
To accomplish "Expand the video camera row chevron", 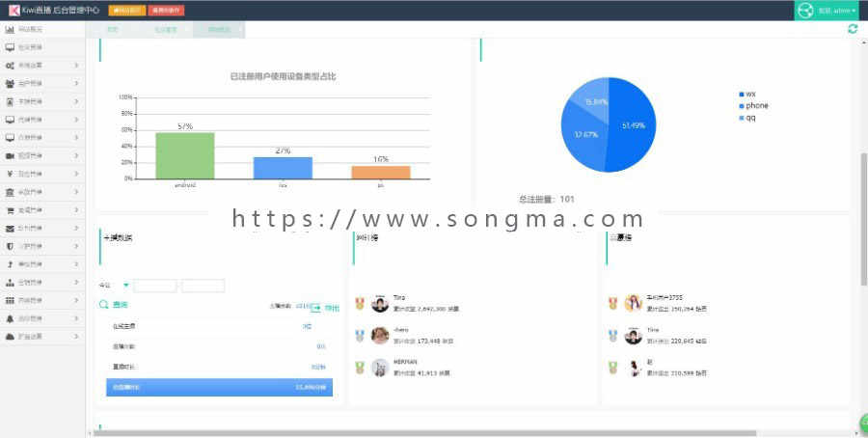I will (x=76, y=156).
